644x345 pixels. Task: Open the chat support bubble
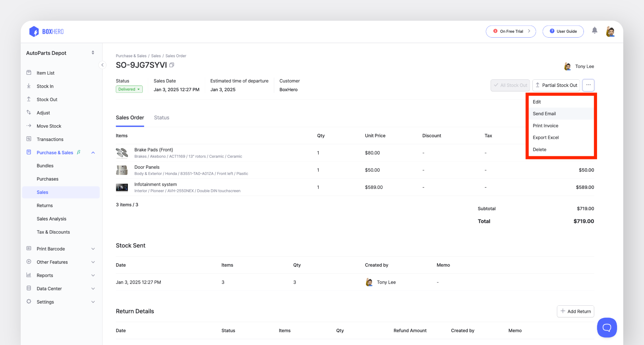pos(607,327)
